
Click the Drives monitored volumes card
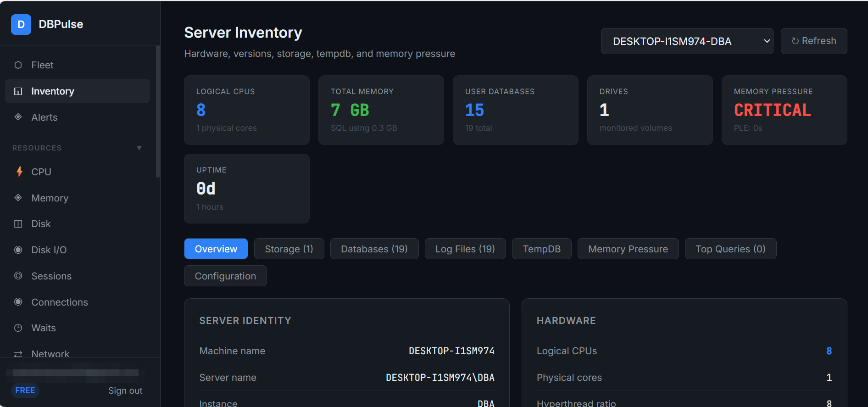coord(650,110)
